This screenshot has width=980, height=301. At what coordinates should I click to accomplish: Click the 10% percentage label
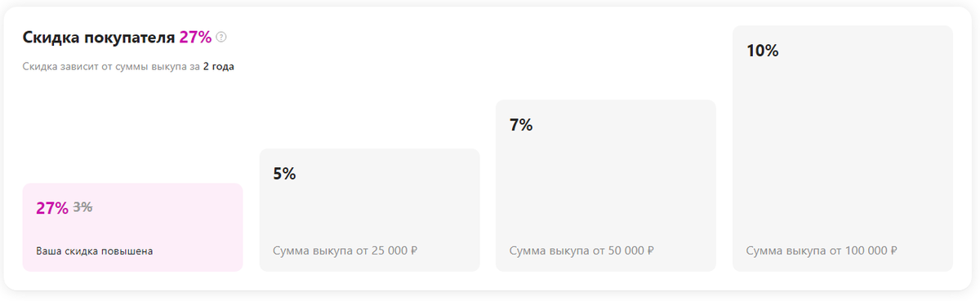point(763,51)
